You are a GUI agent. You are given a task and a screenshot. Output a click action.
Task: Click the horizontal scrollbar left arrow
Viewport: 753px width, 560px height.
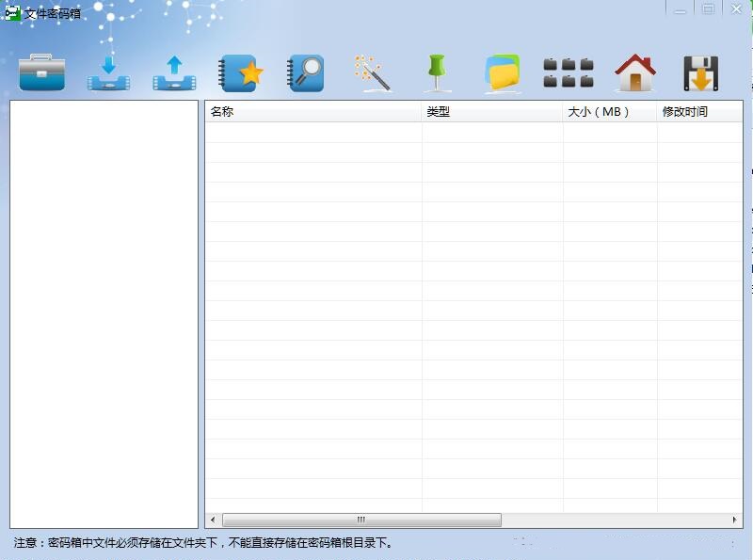(x=211, y=517)
